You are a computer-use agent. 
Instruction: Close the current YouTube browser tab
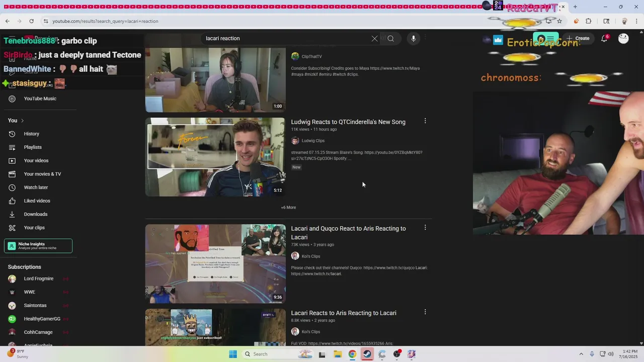coord(562,7)
